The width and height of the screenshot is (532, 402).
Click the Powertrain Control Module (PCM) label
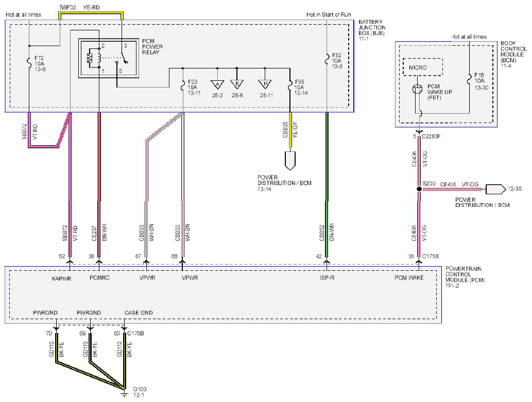tap(465, 277)
